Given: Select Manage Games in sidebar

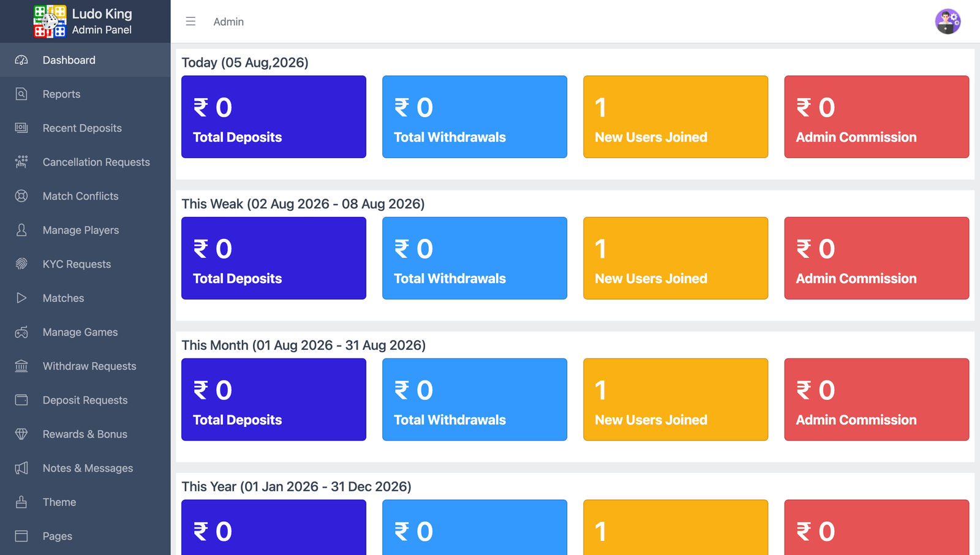Looking at the screenshot, I should tap(85, 332).
